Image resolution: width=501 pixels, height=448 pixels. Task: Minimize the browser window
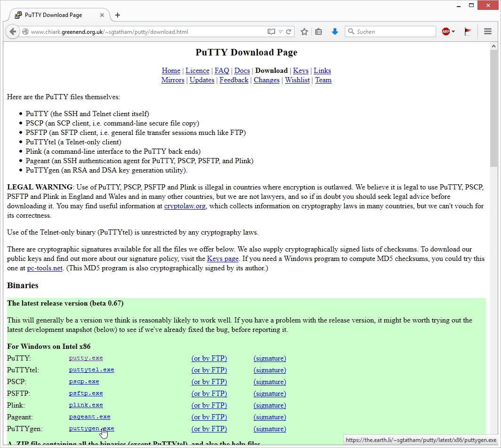coord(459,6)
